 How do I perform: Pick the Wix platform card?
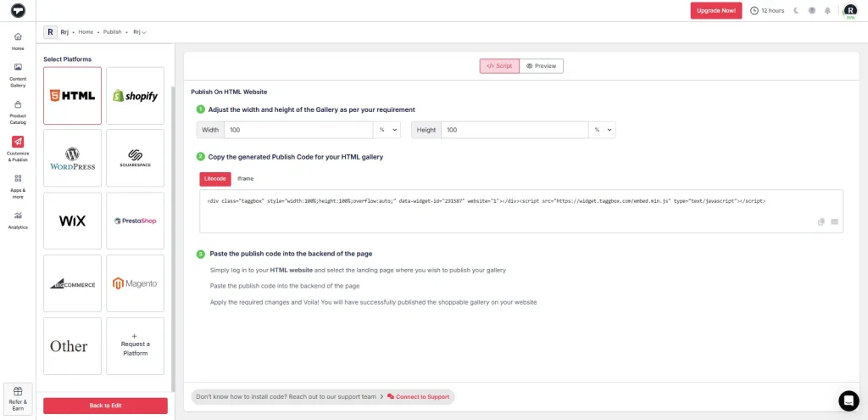click(x=73, y=221)
